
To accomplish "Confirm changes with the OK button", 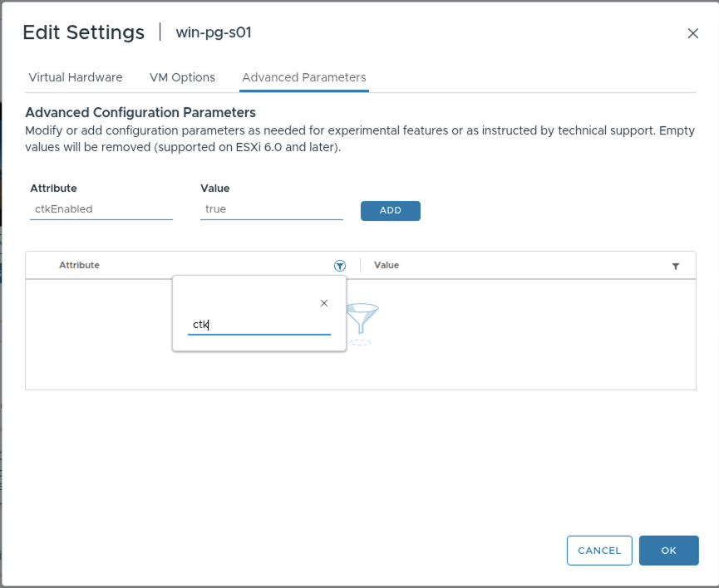I will coord(668,551).
